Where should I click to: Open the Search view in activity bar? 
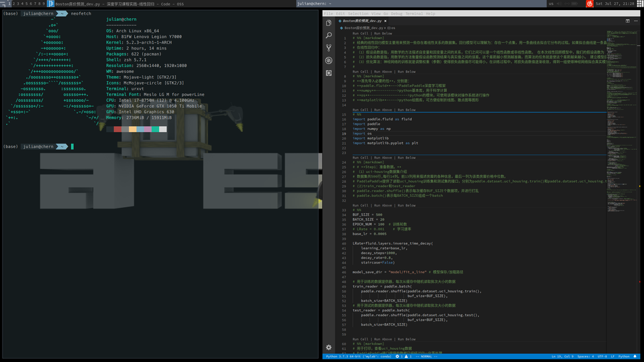click(x=329, y=36)
